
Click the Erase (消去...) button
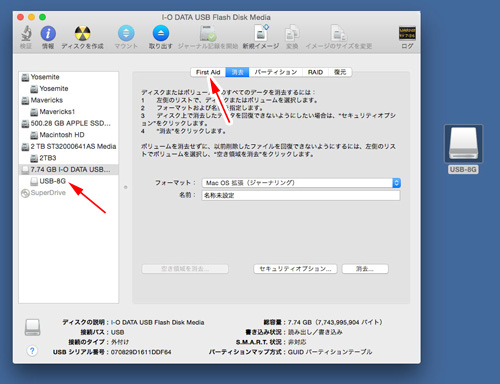pyautogui.click(x=365, y=269)
